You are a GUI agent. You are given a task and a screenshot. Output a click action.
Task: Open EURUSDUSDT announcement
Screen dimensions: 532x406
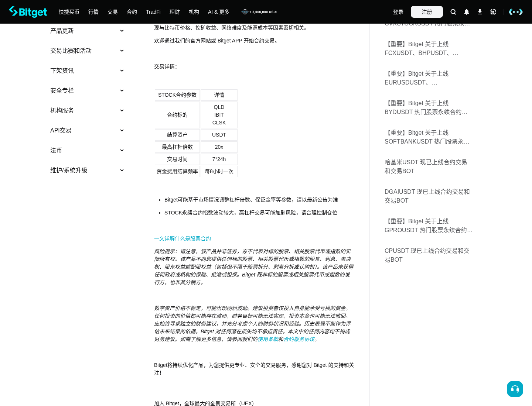[x=416, y=78]
